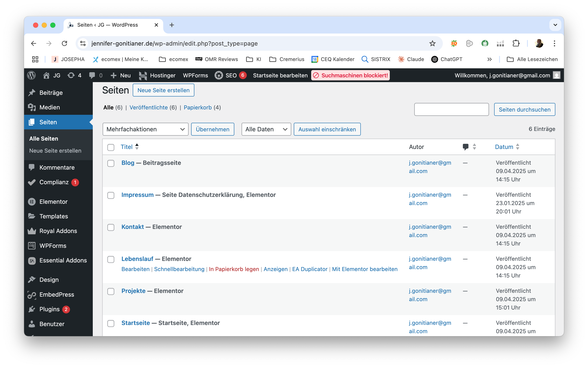Click the WPForms sidebar icon
The width and height of the screenshot is (588, 368).
point(32,245)
